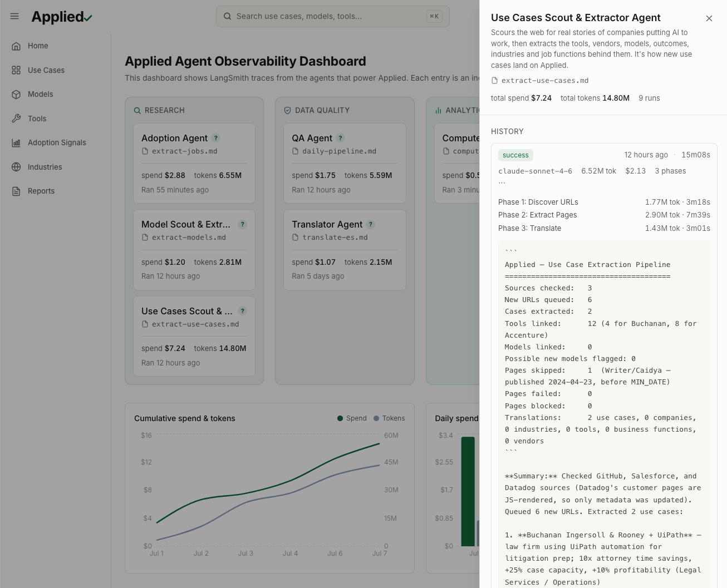
Task: Open the Adoption Agent card
Action: click(194, 164)
